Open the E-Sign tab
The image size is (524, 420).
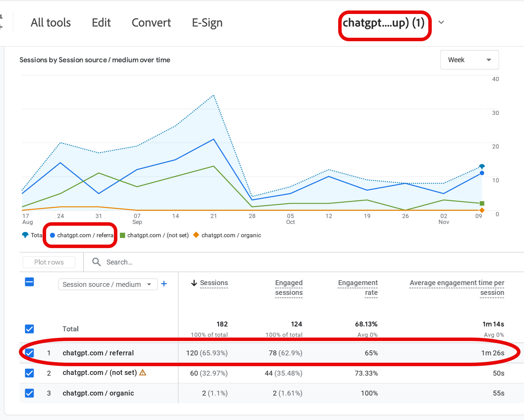click(207, 23)
